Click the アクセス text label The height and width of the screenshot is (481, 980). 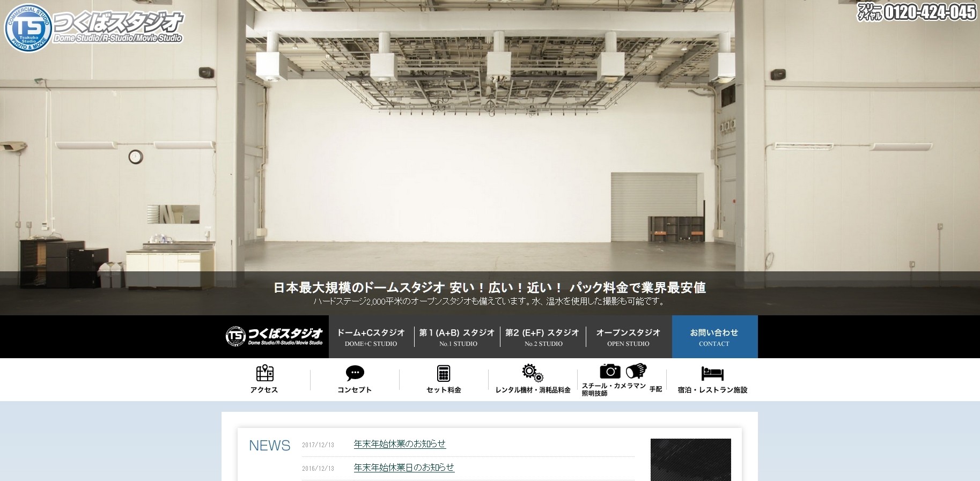coord(264,390)
